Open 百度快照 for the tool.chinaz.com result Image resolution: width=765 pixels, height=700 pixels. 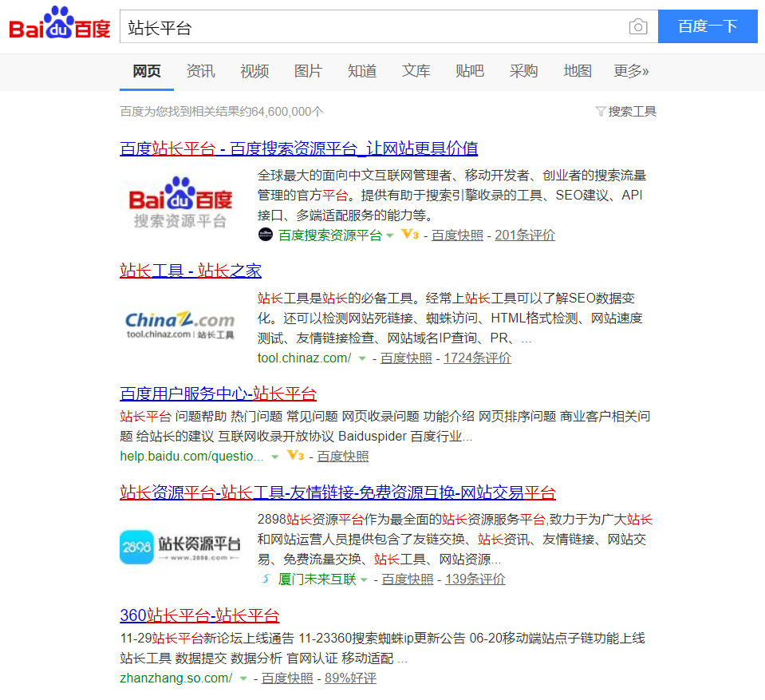tap(406, 358)
